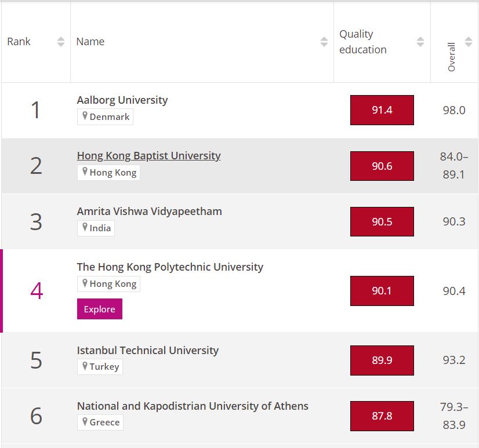Click the India location pin icon
The image size is (479, 448).
pos(85,228)
